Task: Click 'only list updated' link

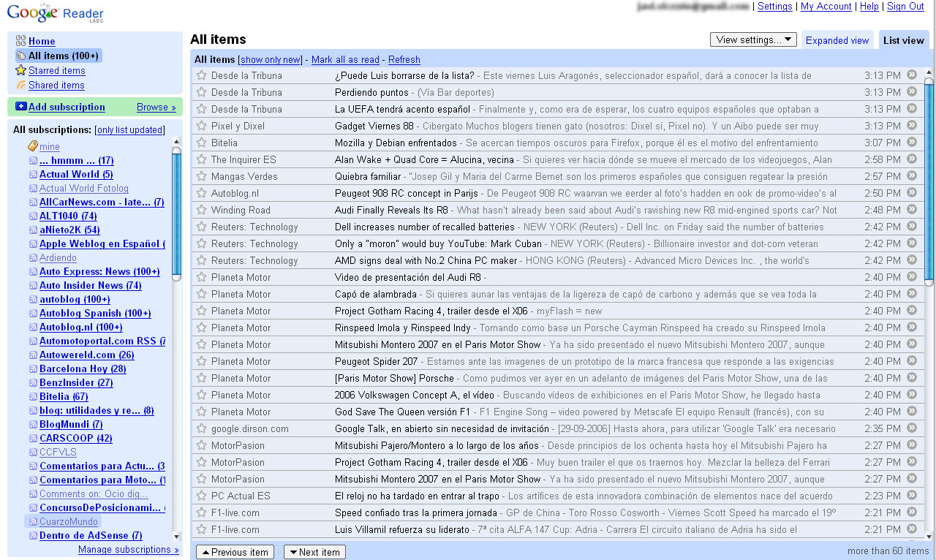Action: pyautogui.click(x=129, y=130)
